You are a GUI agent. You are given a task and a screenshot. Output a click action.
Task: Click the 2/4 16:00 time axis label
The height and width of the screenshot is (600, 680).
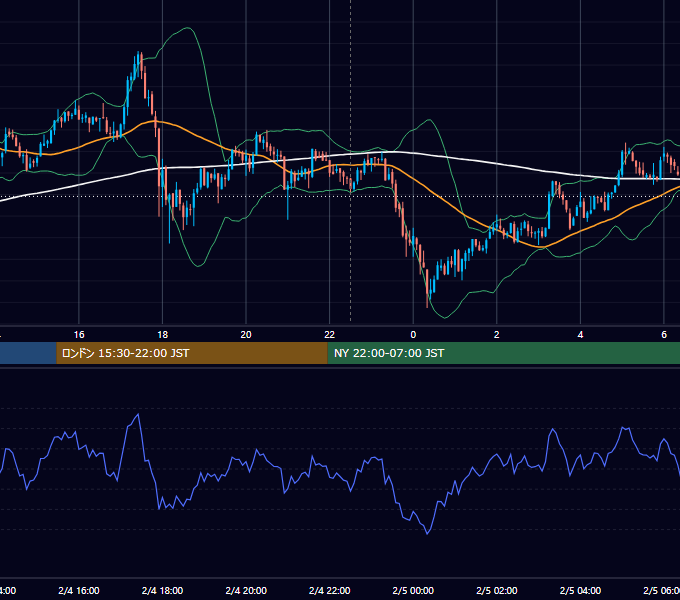[x=79, y=590]
